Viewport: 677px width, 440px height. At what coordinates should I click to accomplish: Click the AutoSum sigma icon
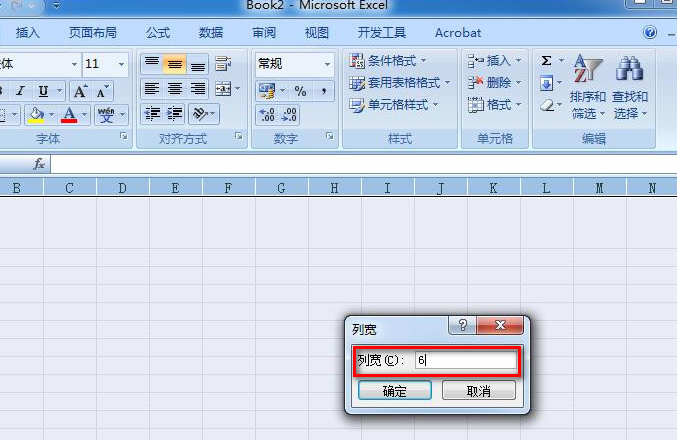(547, 60)
